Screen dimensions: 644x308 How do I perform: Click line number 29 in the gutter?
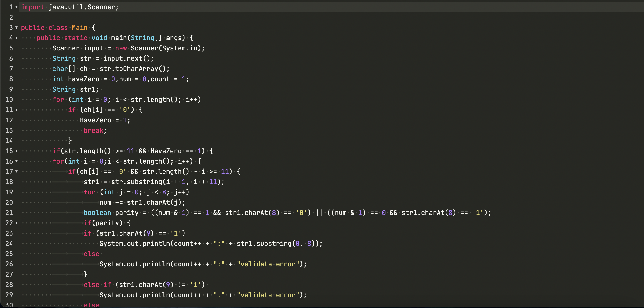(x=9, y=295)
